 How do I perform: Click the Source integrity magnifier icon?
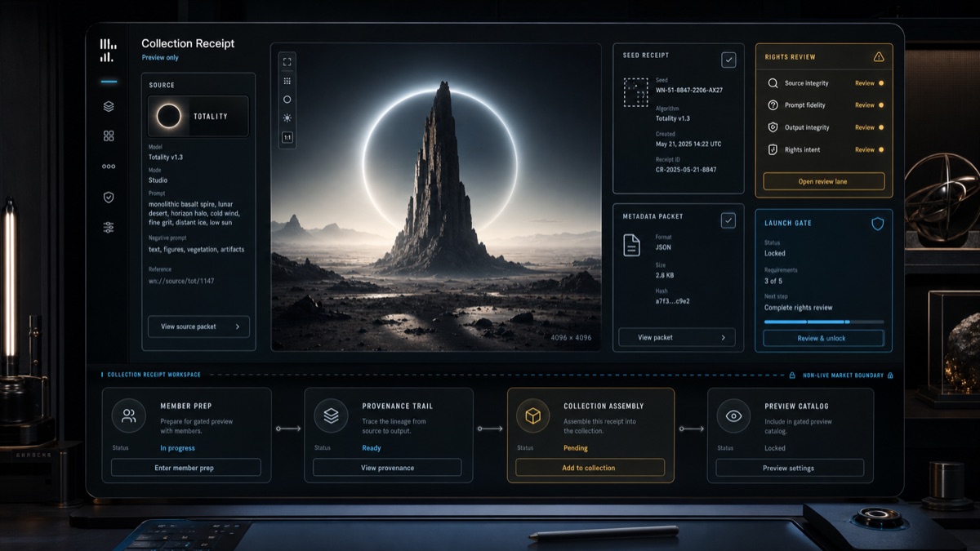[773, 83]
